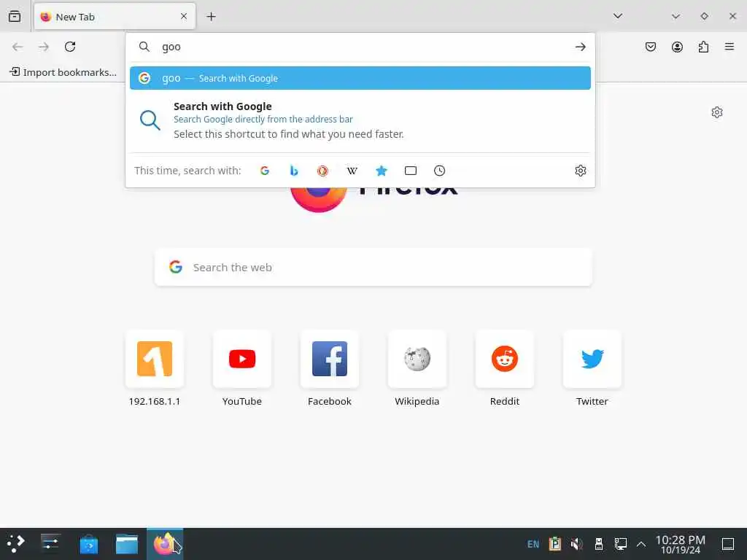Screen dimensions: 747x560
Task: Open the network connections tray icon
Action: click(620, 544)
